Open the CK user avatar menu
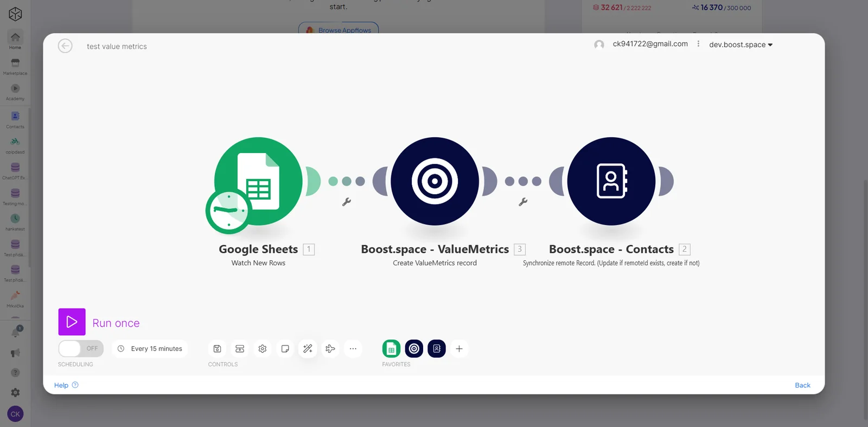Viewport: 868px width, 427px height. coord(15,414)
